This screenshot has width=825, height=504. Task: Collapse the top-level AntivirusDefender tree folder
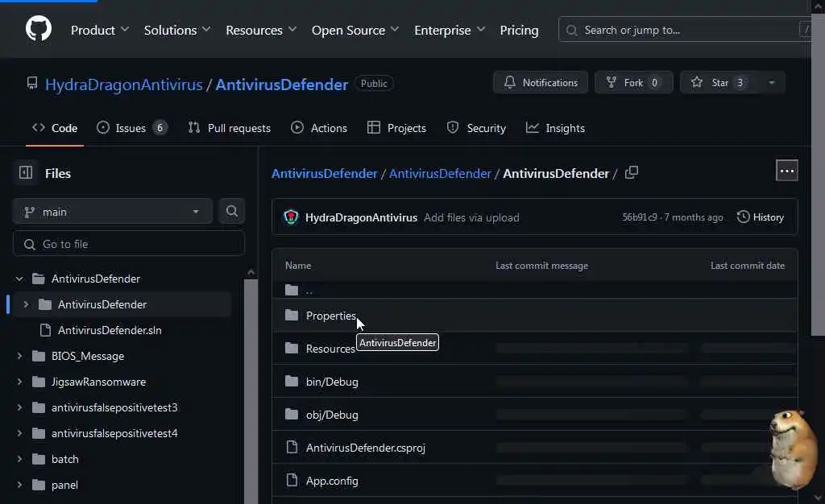point(19,279)
